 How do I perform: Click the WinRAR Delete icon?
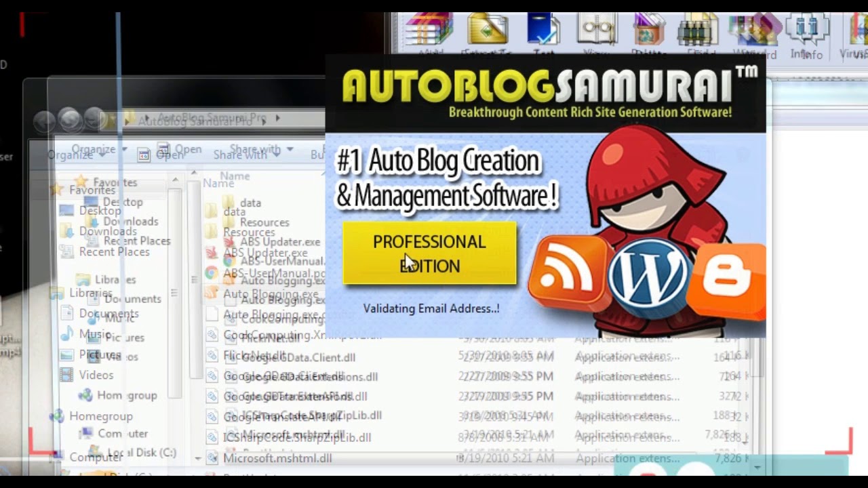pyautogui.click(x=649, y=28)
